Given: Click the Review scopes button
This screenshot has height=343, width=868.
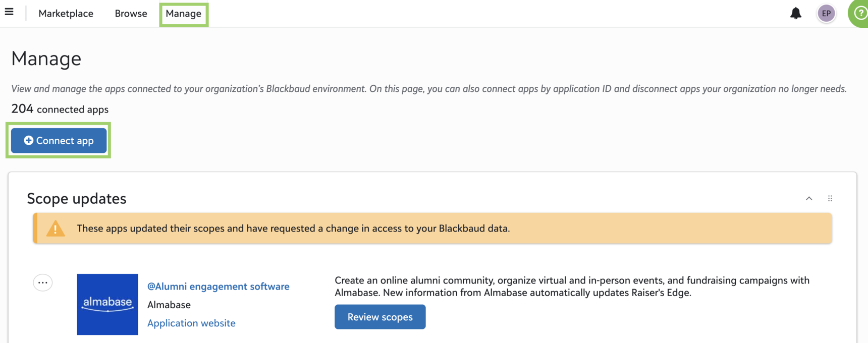Looking at the screenshot, I should (x=380, y=317).
